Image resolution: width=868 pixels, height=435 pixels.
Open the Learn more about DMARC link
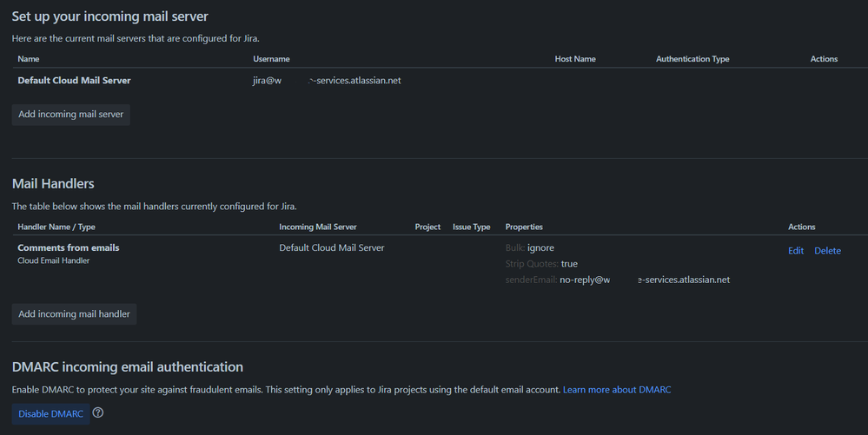[617, 390]
